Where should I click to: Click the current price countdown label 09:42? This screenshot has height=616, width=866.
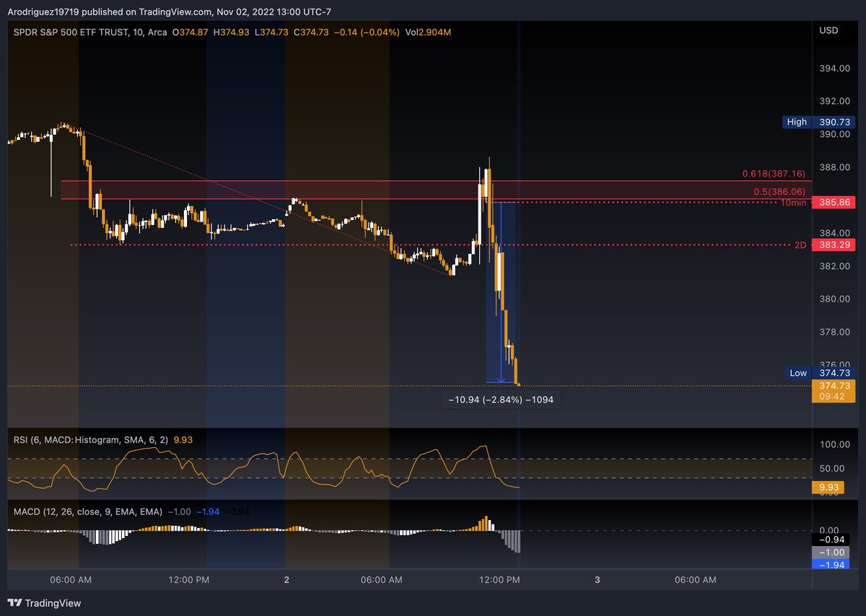(834, 396)
